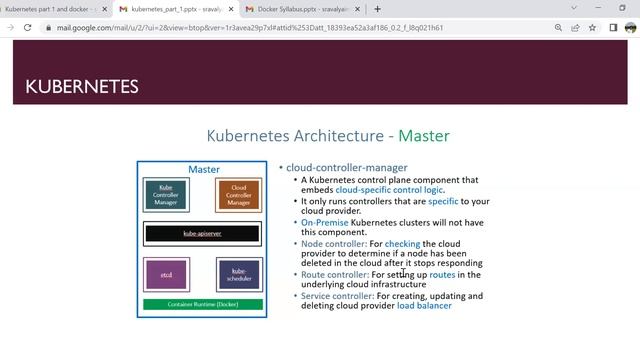Click the Gmail favicon on Docker Syllabus tab
This screenshot has height=360, width=640.
[x=249, y=9]
